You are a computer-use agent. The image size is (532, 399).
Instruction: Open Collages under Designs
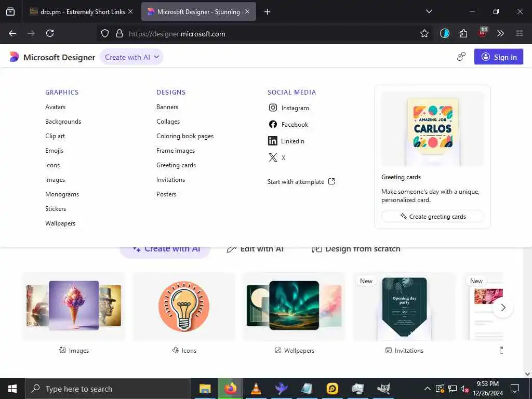click(168, 122)
